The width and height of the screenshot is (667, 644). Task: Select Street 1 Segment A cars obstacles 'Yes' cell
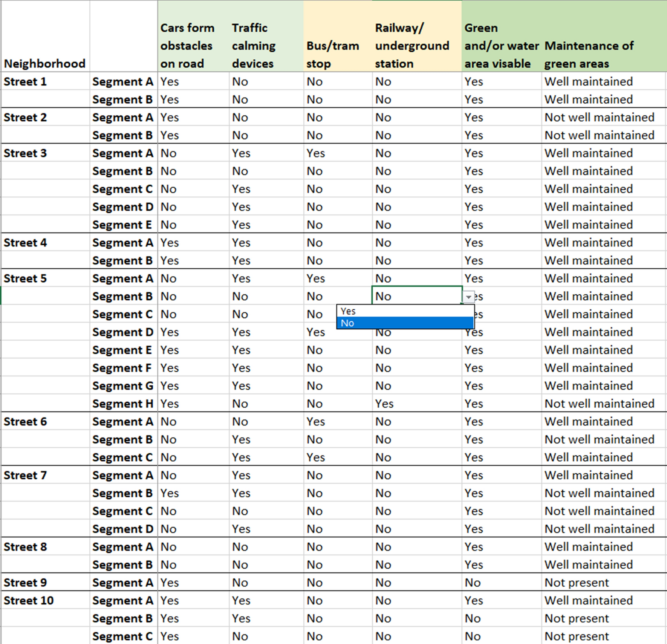click(x=193, y=81)
